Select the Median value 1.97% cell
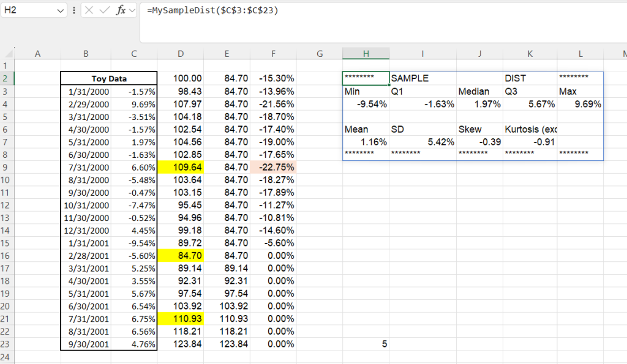Screen dimensions: 627x364 [x=479, y=104]
